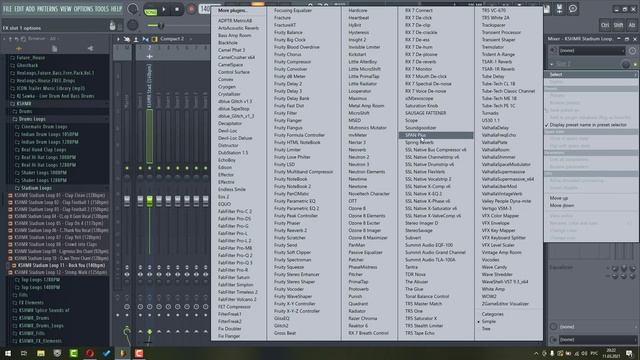Image resolution: width=640 pixels, height=360 pixels.
Task: Click the hint bar hand icon
Action: (113, 26)
